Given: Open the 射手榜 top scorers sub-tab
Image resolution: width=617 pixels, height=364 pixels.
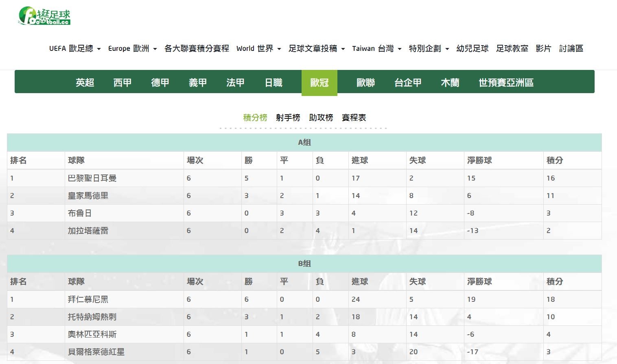Looking at the screenshot, I should coord(288,118).
